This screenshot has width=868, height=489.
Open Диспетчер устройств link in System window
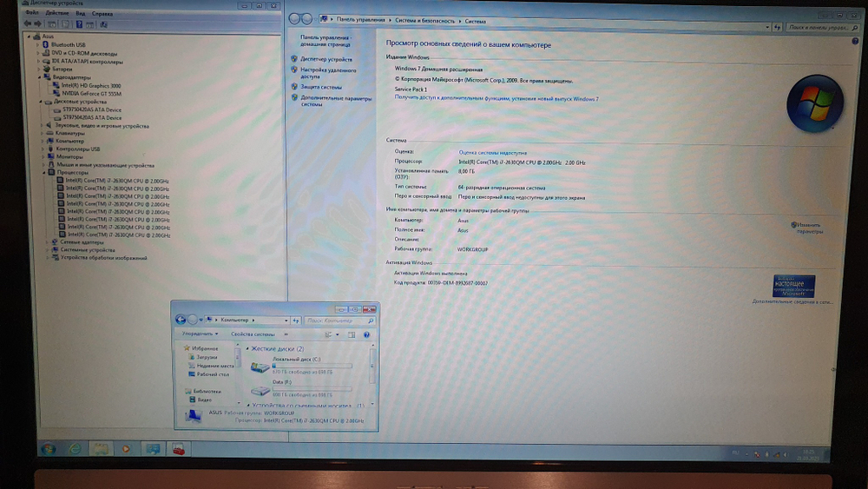pos(326,59)
